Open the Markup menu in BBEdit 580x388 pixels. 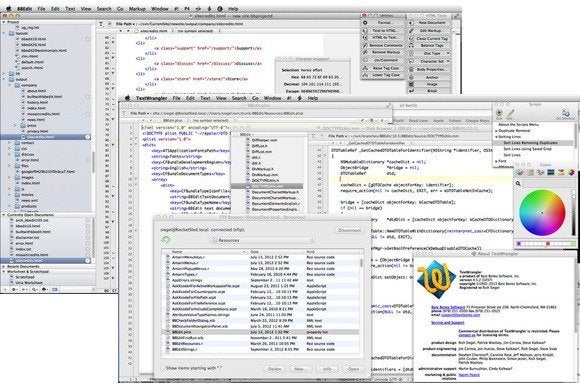tap(137, 9)
